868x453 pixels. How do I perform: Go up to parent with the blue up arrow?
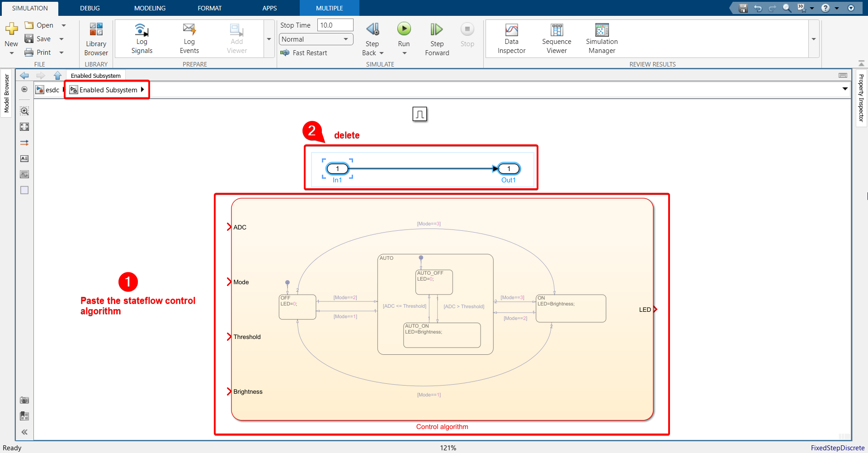pos(57,76)
